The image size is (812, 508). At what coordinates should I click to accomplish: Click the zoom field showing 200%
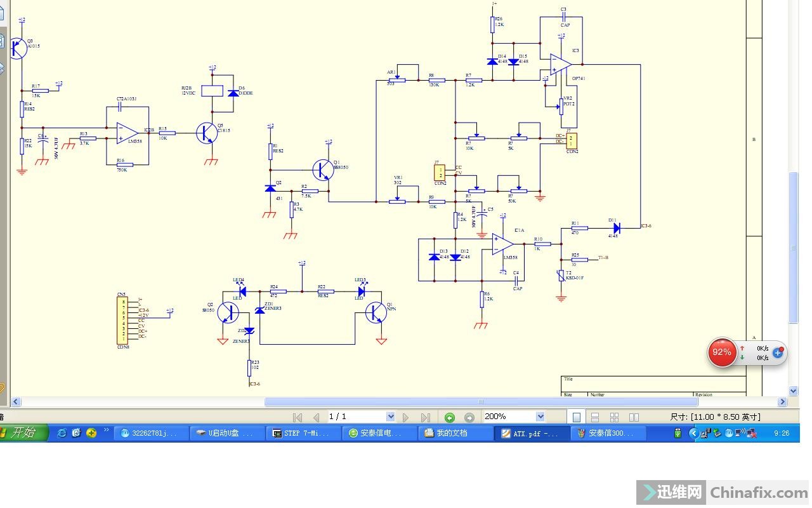509,417
